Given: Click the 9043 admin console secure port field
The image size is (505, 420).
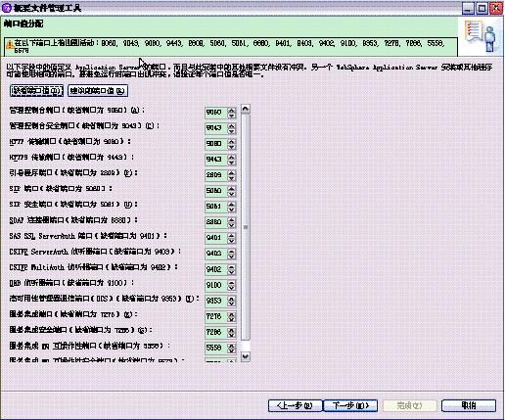Looking at the screenshot, I should click(x=215, y=128).
